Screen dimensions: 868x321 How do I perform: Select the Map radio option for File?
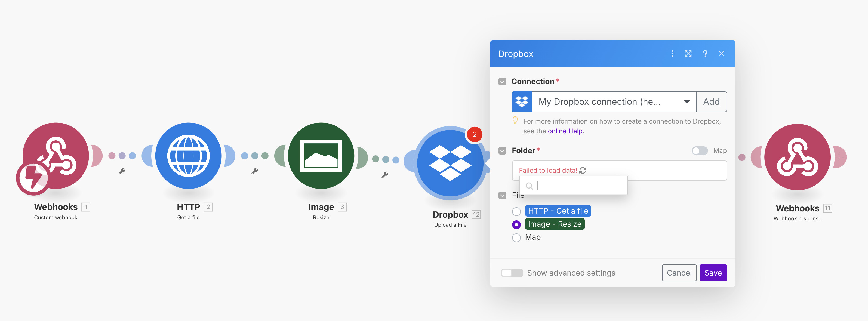coord(516,237)
